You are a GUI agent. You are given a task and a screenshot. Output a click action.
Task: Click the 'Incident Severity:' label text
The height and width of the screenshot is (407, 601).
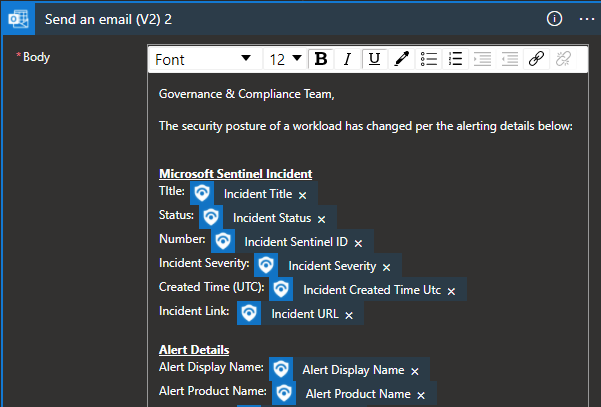204,263
